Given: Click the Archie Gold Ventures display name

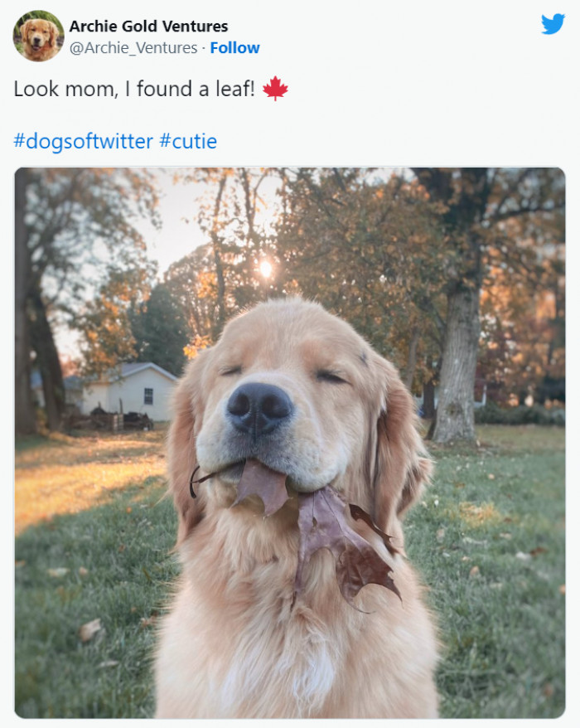Looking at the screenshot, I should click(148, 27).
